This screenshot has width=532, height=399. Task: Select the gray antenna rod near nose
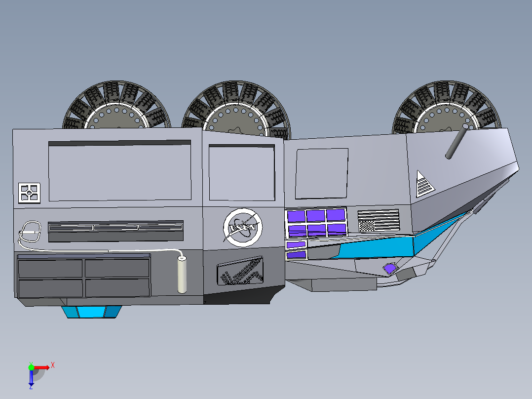(457, 141)
